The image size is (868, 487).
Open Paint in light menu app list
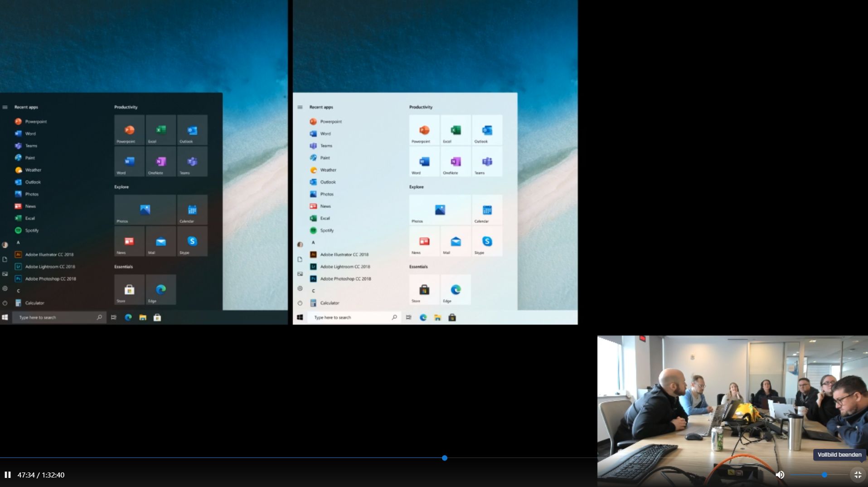click(320, 158)
